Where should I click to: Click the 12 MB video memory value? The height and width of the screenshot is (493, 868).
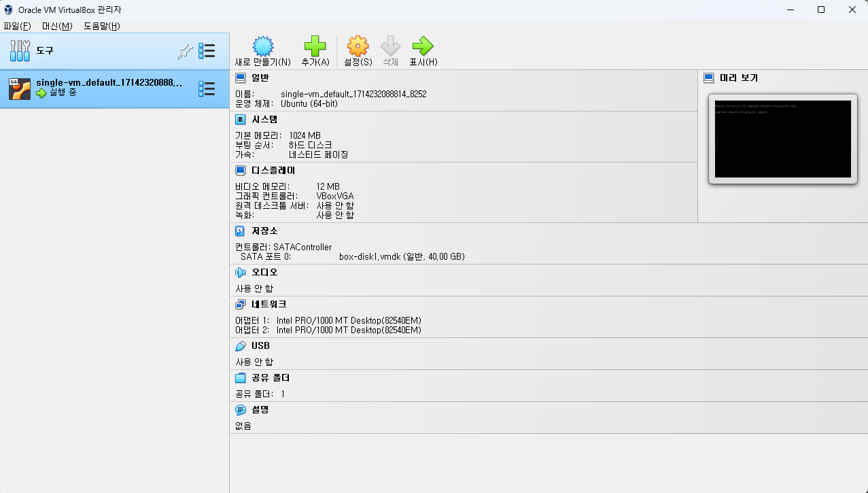coord(328,187)
